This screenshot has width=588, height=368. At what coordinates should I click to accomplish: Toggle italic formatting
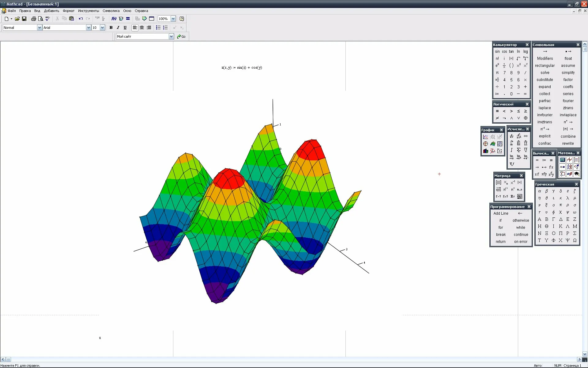point(118,28)
